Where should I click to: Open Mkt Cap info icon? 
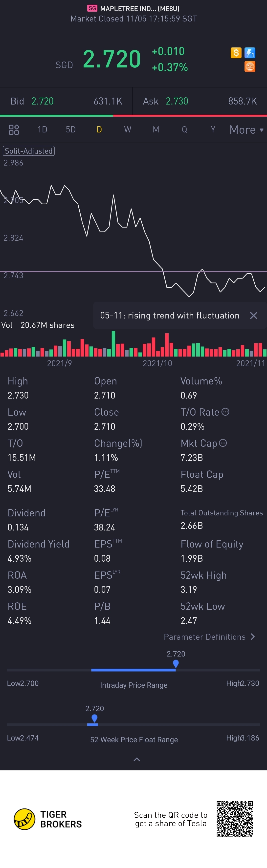[223, 443]
